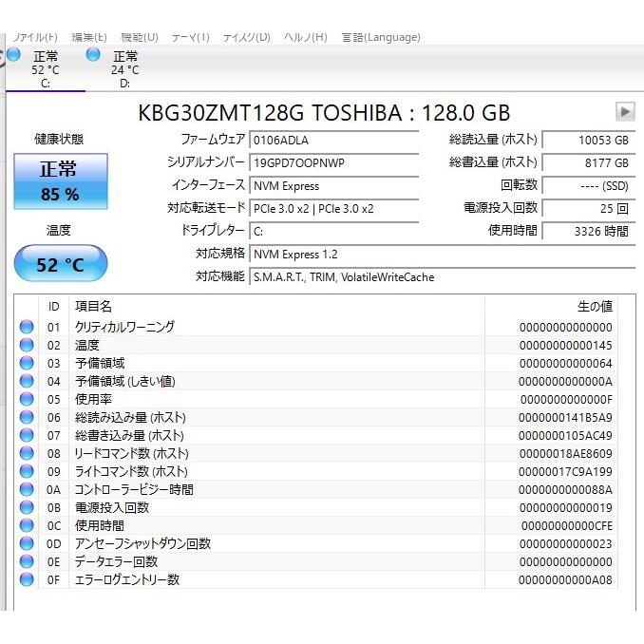Click status orb for エラーログエントリー数 row
644x644 pixels.
coord(27,580)
